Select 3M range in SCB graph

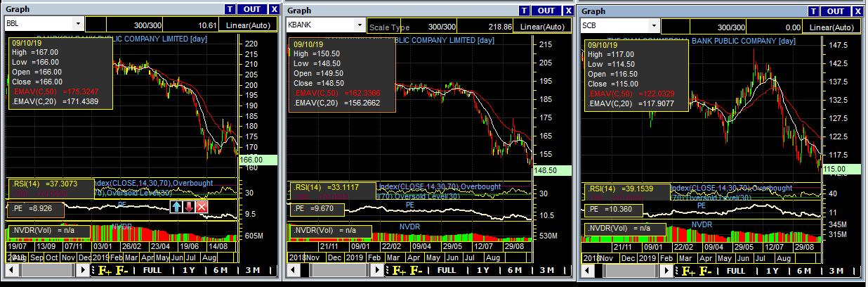(x=836, y=270)
